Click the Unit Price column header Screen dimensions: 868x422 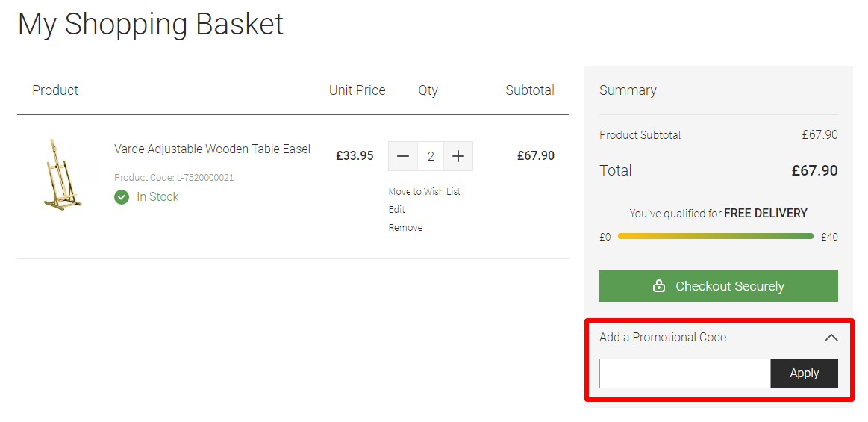pos(357,90)
